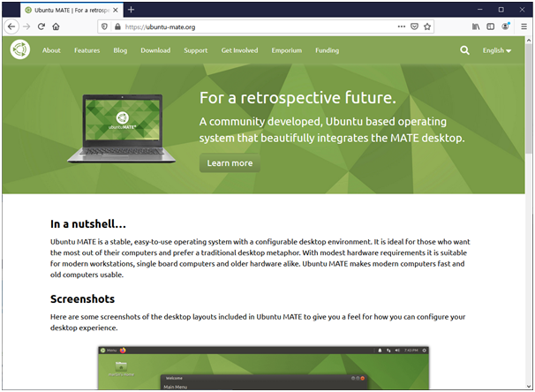The height and width of the screenshot is (392, 535).
Task: Open the Funding page
Action: tap(328, 50)
